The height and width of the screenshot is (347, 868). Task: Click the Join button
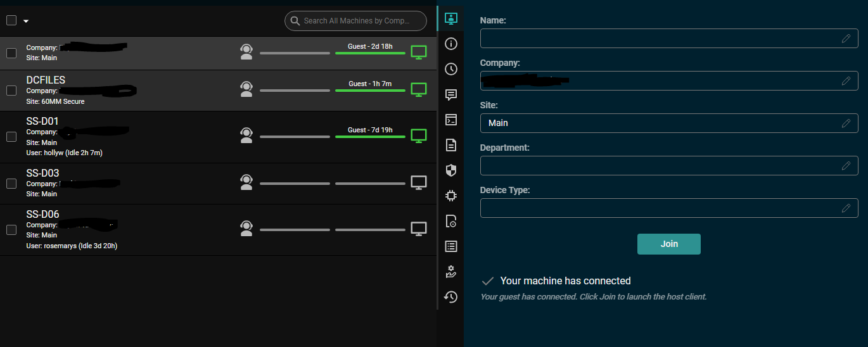668,244
